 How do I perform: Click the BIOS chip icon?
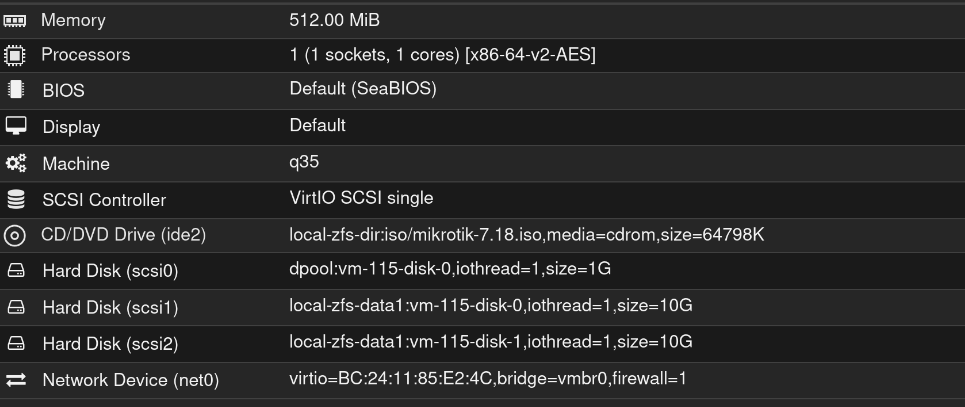[x=15, y=90]
